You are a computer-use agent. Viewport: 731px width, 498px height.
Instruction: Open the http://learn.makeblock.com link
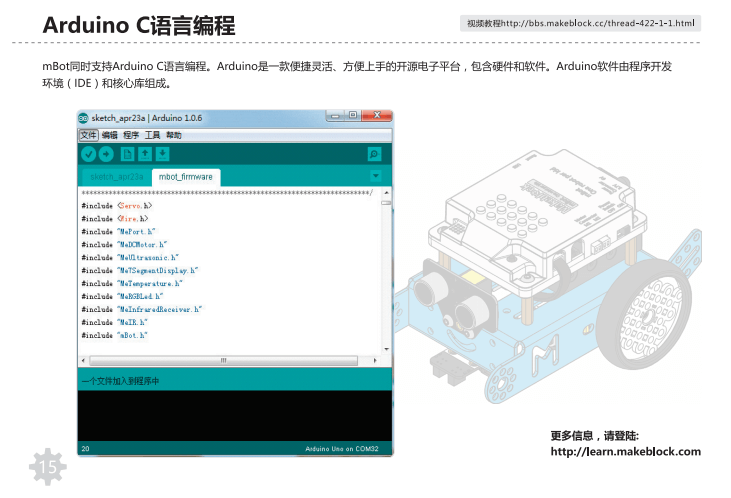[x=626, y=452]
